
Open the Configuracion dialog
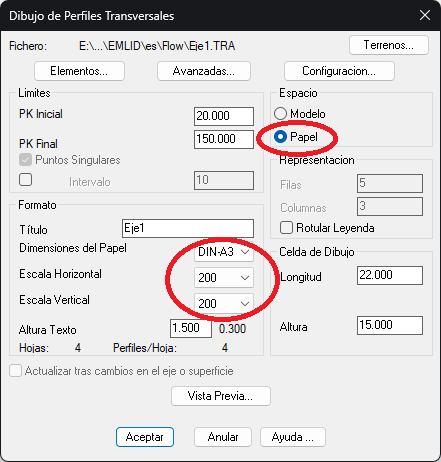point(339,71)
